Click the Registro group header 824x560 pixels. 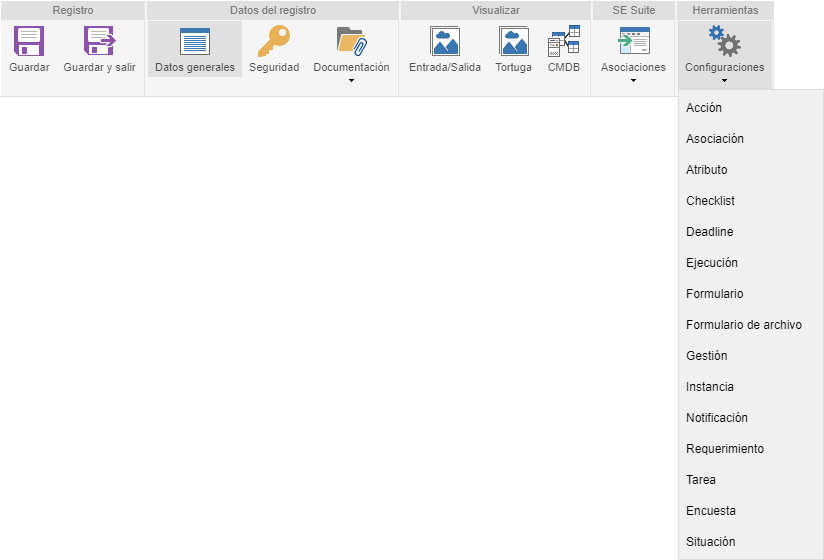click(x=73, y=10)
